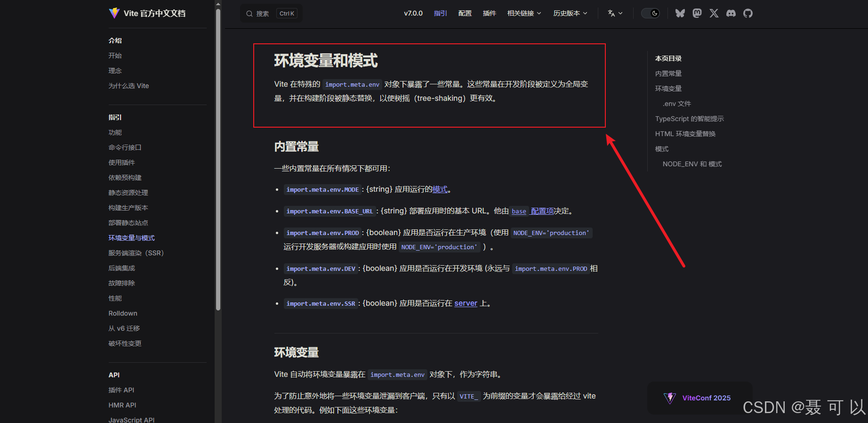Open the Mastodon social link icon
Viewport: 868px width, 423px height.
pyautogui.click(x=697, y=13)
